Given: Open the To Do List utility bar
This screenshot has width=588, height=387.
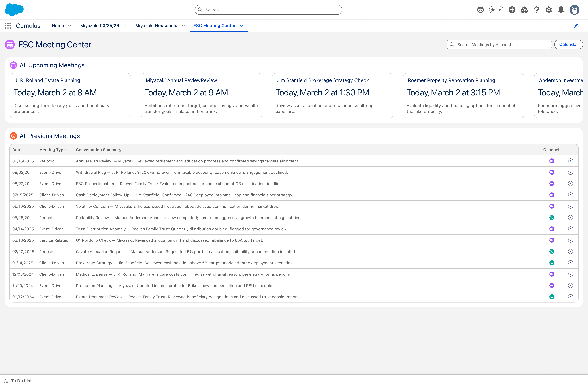Looking at the screenshot, I should tap(18, 381).
